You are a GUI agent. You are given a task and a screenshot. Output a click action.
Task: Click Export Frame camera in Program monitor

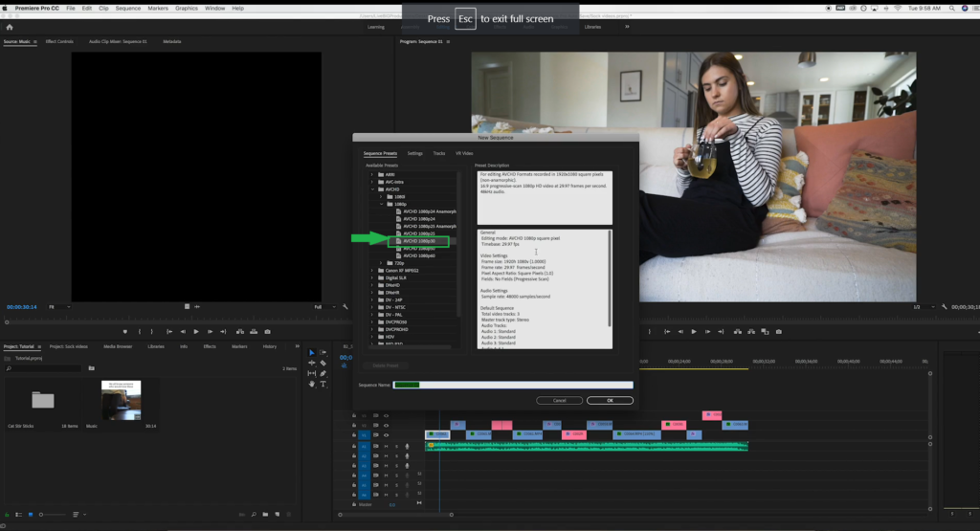(x=779, y=332)
